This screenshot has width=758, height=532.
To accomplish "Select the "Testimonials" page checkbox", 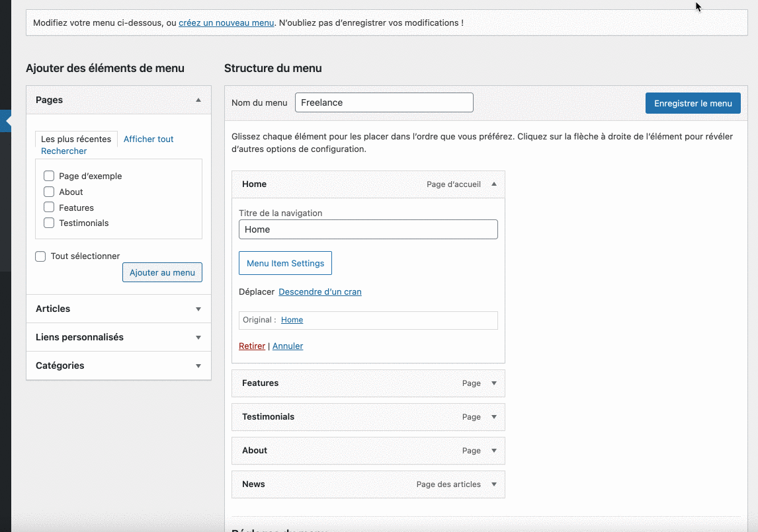I will 49,223.
